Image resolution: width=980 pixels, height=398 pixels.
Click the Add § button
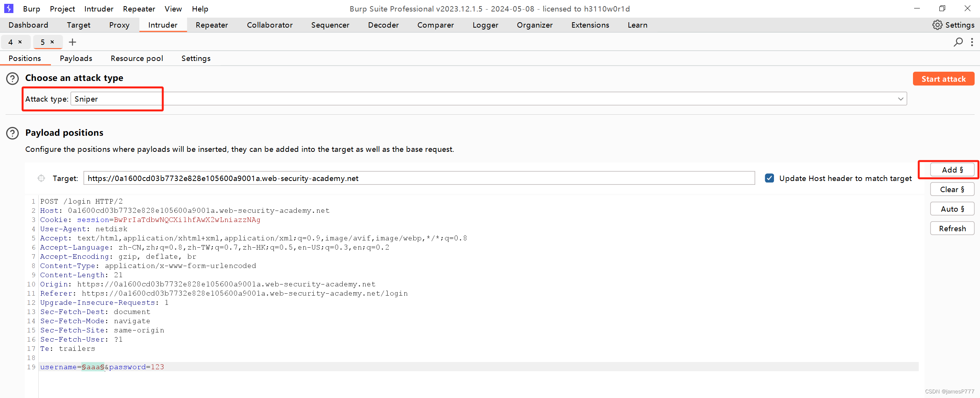952,169
